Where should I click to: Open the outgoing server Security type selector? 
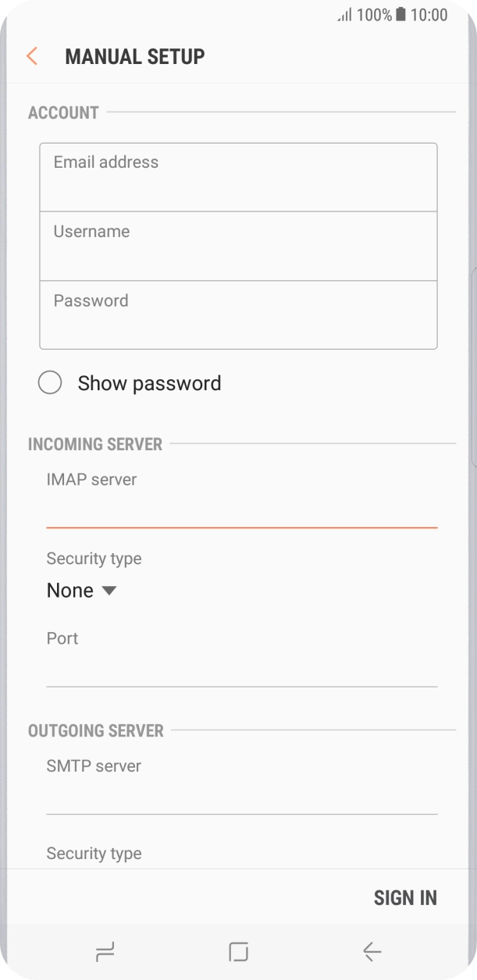(94, 853)
